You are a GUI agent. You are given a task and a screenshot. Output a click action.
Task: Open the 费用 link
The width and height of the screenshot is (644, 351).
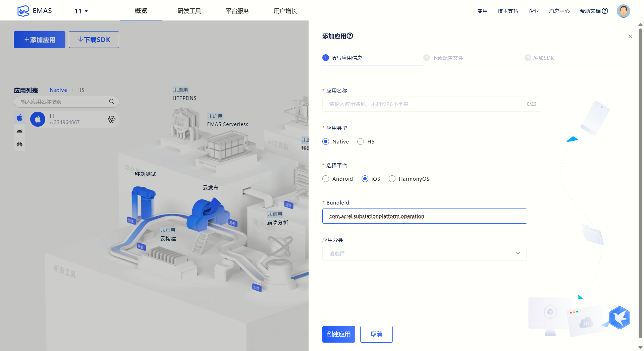click(x=482, y=11)
